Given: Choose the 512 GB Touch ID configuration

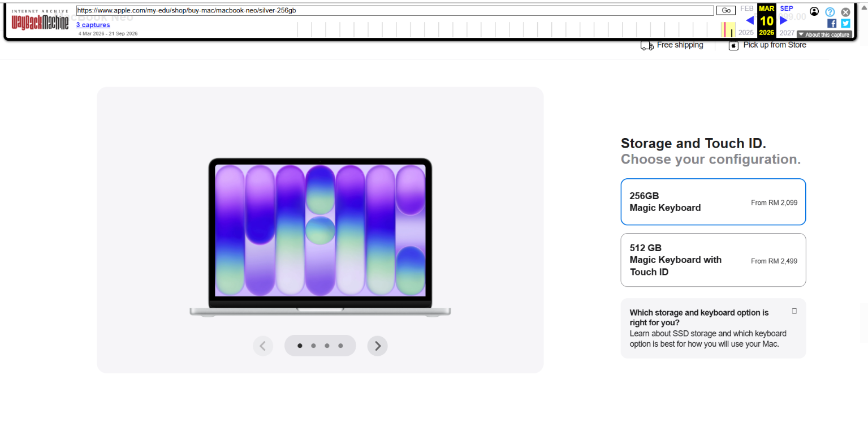Looking at the screenshot, I should 713,260.
